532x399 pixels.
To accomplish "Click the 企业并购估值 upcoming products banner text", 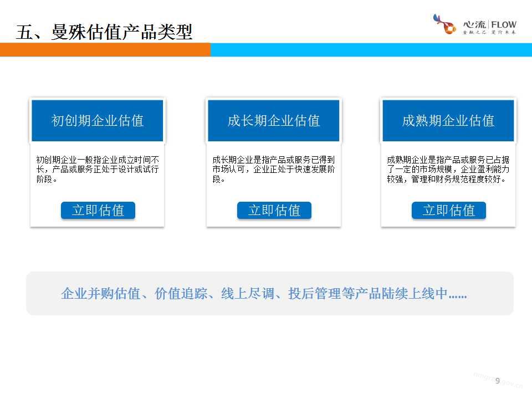I will (x=255, y=294).
